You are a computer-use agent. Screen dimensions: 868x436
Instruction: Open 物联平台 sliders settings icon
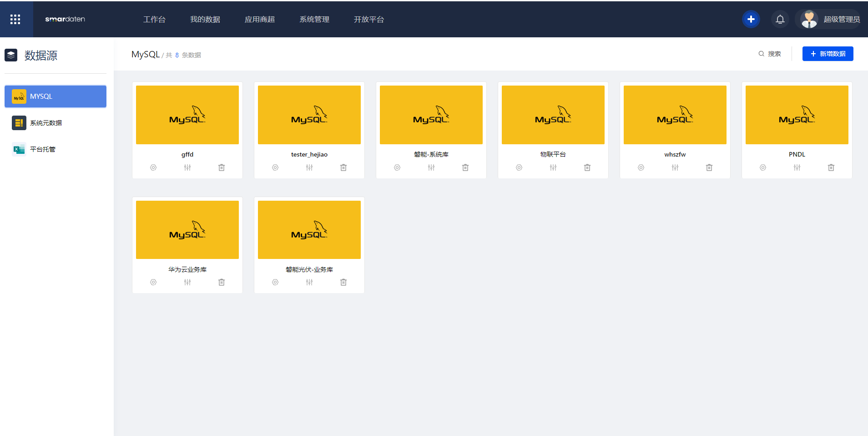click(553, 167)
